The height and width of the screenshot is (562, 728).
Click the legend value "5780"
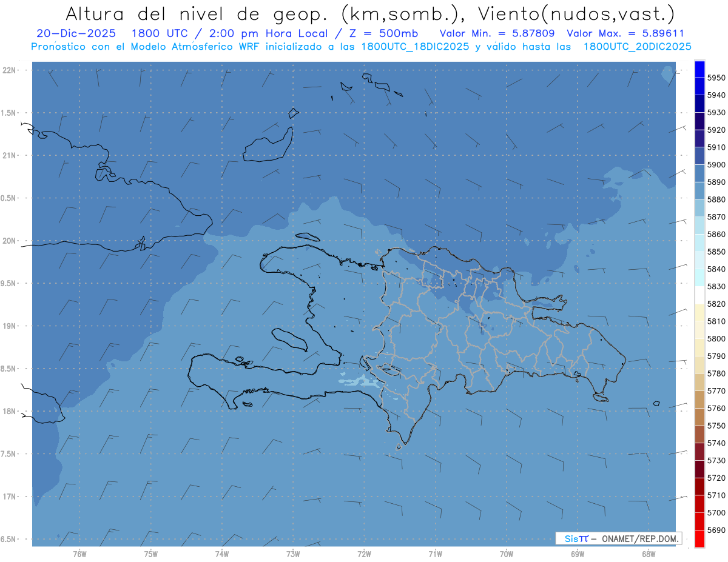click(716, 373)
